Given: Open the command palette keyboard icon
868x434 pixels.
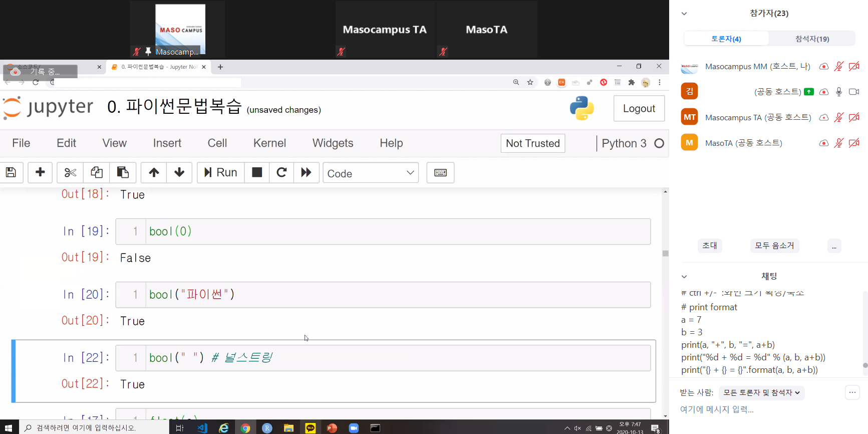Looking at the screenshot, I should (x=440, y=173).
